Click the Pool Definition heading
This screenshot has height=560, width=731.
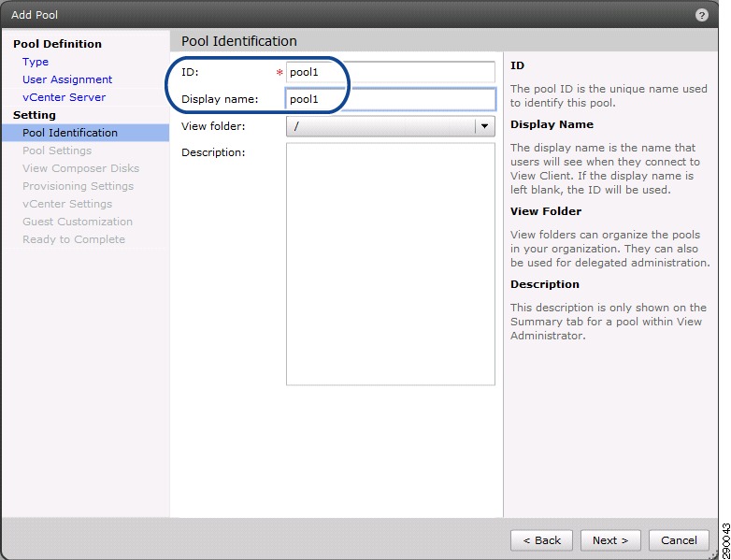pos(57,44)
